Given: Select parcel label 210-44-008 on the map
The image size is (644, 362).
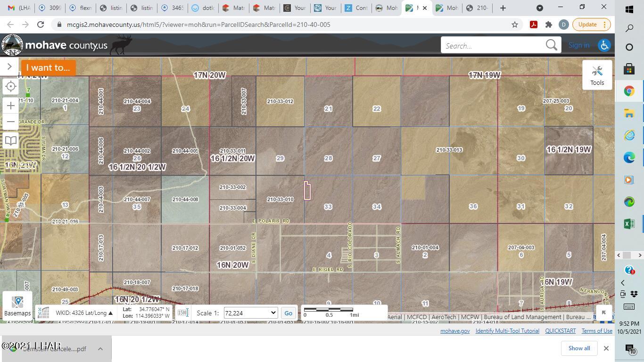Looking at the screenshot, I should click(185, 200).
